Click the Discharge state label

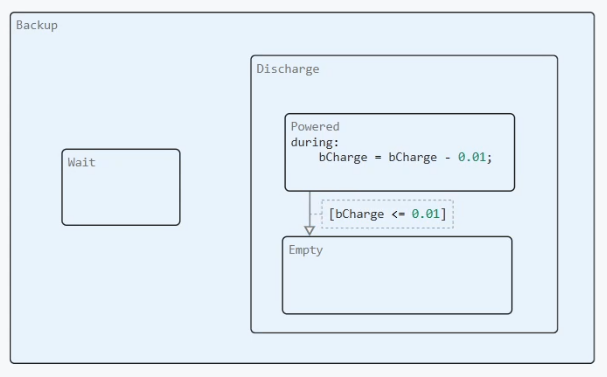(288, 69)
